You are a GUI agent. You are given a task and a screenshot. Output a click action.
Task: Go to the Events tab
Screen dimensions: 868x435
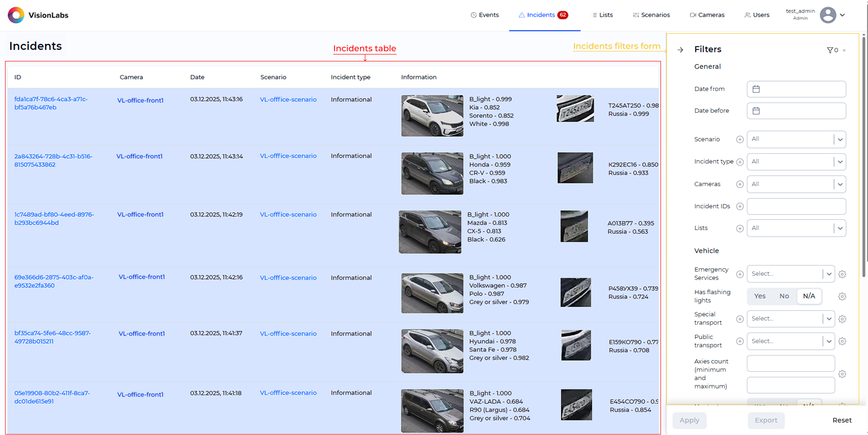click(484, 15)
